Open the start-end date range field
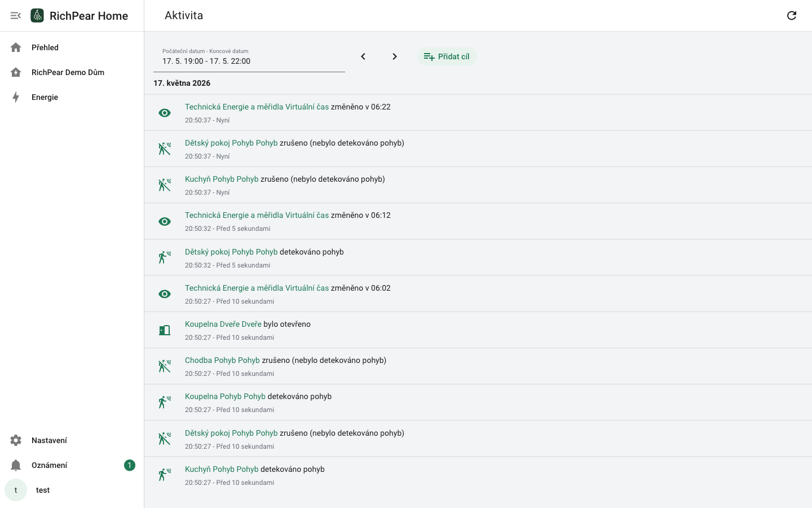812x508 pixels. [x=249, y=56]
